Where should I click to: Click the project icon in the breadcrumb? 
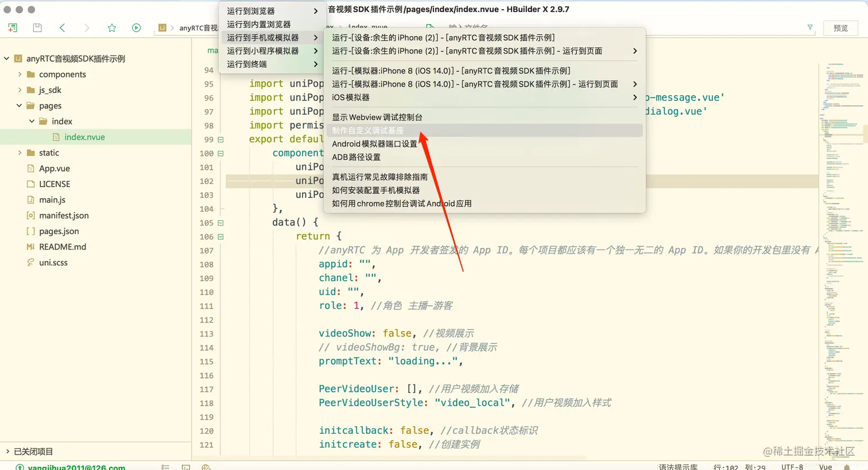(x=162, y=28)
